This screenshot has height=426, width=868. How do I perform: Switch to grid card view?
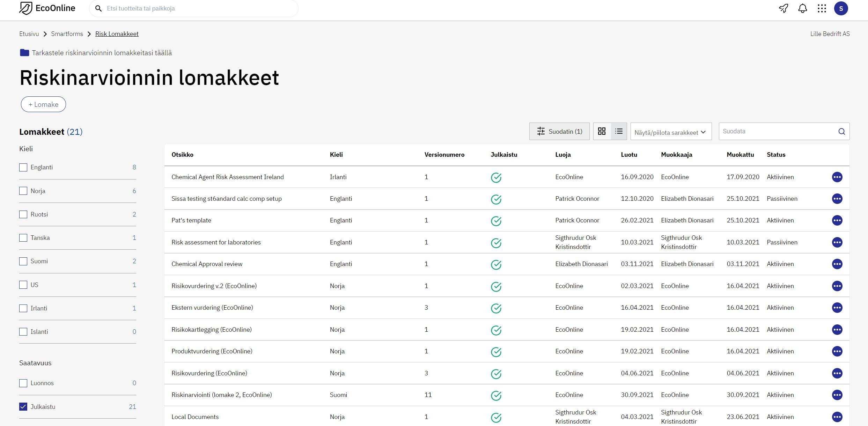602,131
